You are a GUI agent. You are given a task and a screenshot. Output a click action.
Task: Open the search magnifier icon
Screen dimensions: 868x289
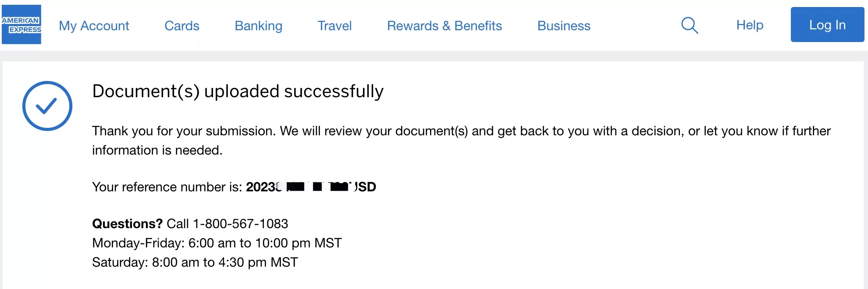pyautogui.click(x=690, y=25)
